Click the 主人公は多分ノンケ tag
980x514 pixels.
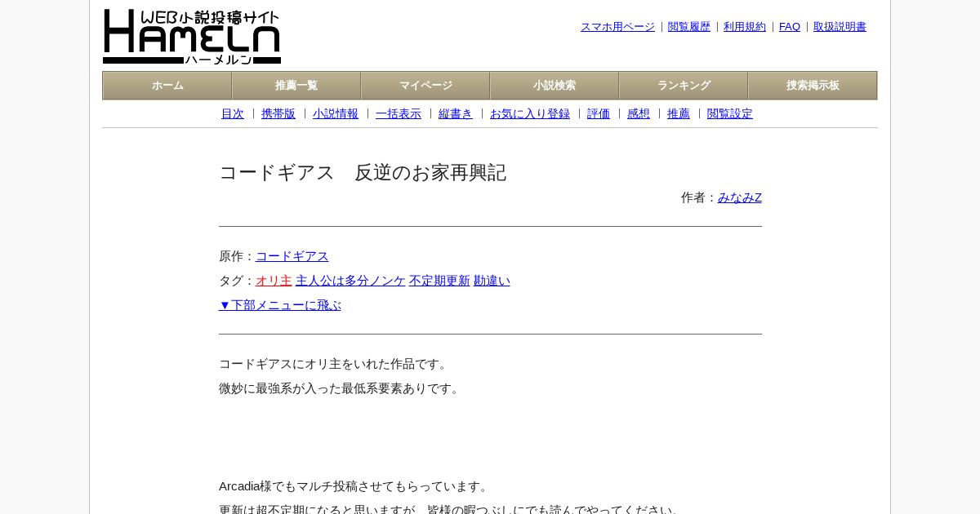[350, 281]
